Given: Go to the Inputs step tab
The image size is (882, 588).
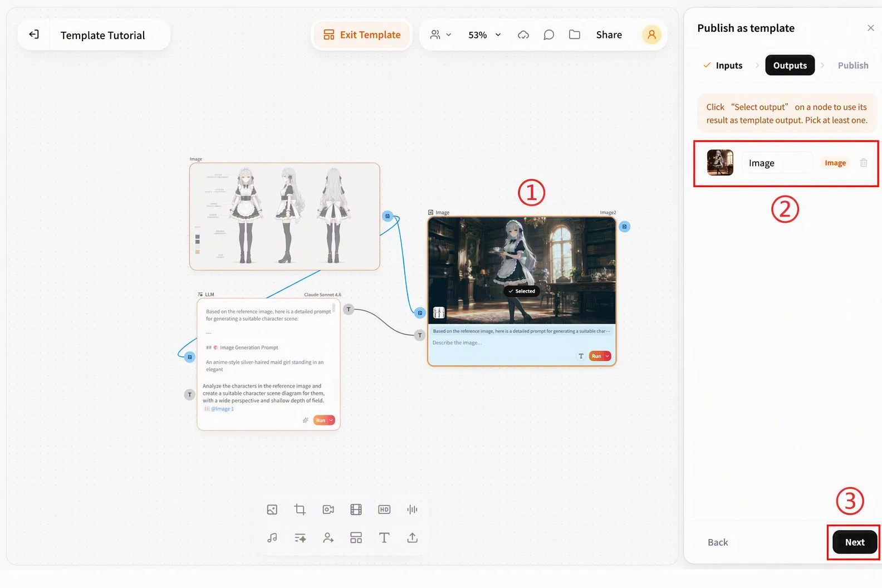Looking at the screenshot, I should [x=723, y=65].
